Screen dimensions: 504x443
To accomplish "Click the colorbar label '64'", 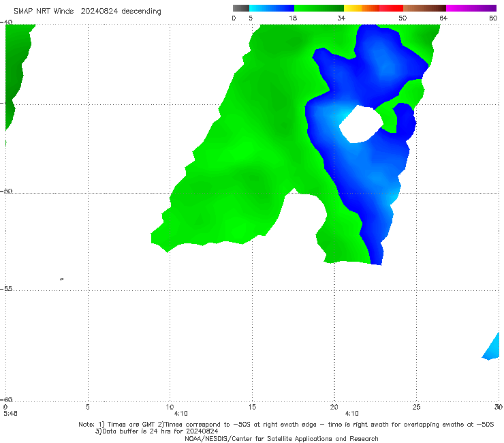I will pyautogui.click(x=443, y=18).
